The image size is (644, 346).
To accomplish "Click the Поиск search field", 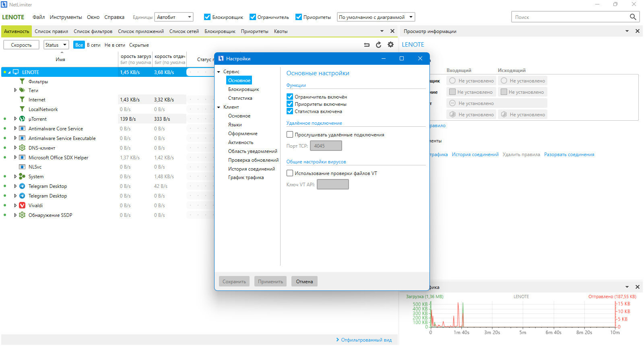I will point(570,17).
